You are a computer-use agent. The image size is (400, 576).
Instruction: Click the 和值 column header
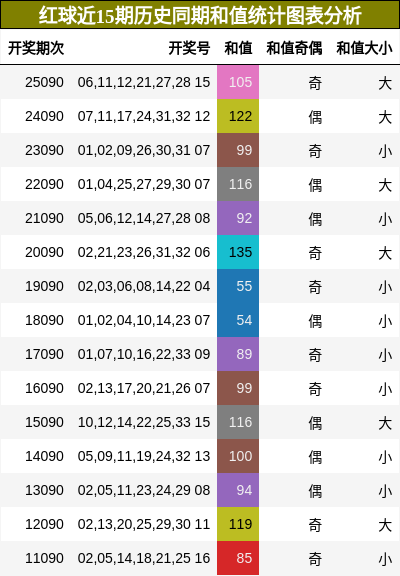coord(238,48)
